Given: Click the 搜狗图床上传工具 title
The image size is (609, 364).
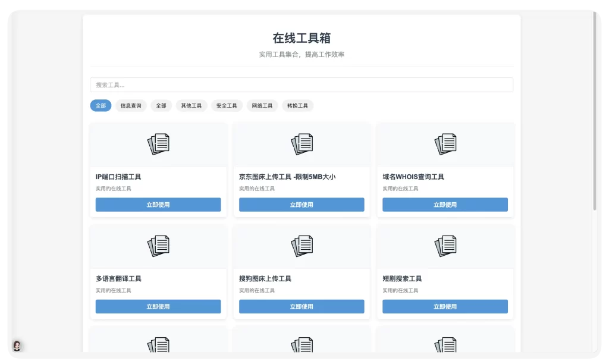Looking at the screenshot, I should pos(265,278).
